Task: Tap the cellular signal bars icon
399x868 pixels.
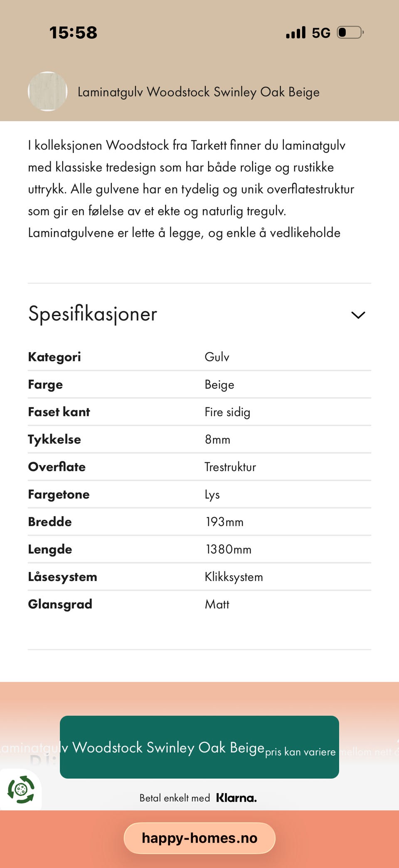Action: pyautogui.click(x=296, y=32)
